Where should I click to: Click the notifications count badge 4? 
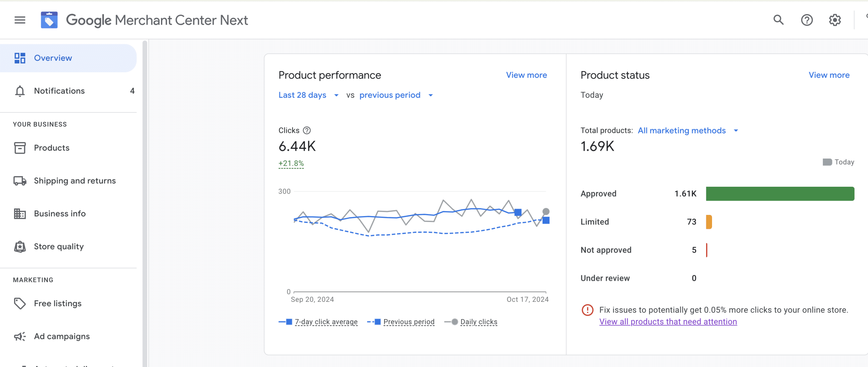132,91
